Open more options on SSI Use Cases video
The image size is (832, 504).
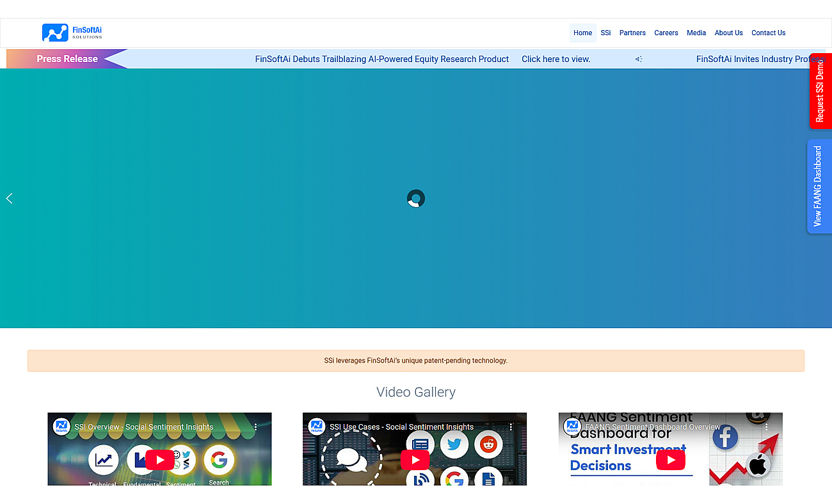point(511,427)
